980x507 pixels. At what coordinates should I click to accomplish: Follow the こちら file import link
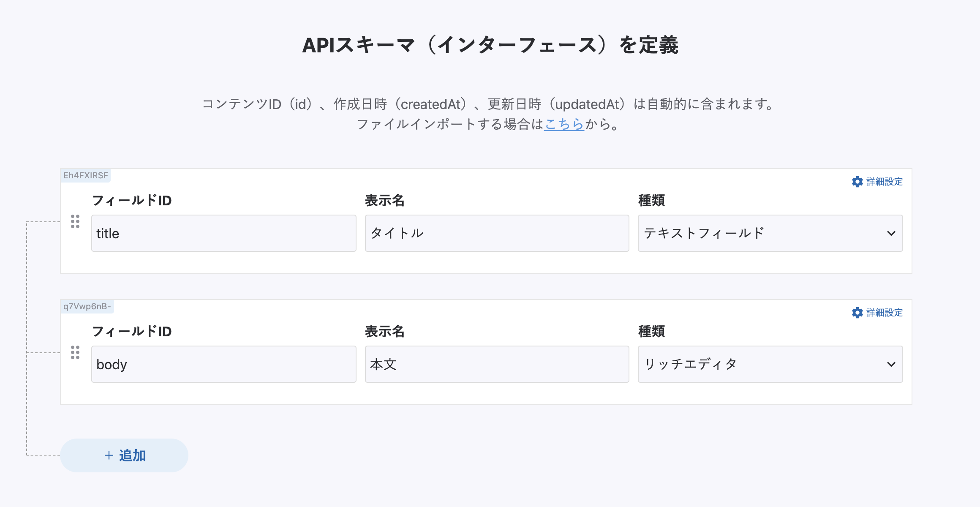point(564,124)
